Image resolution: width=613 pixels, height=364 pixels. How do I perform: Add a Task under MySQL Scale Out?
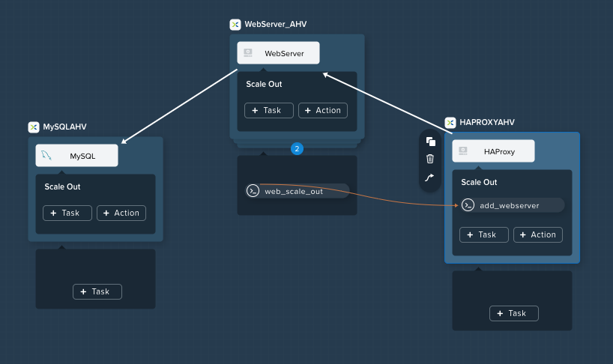point(67,213)
